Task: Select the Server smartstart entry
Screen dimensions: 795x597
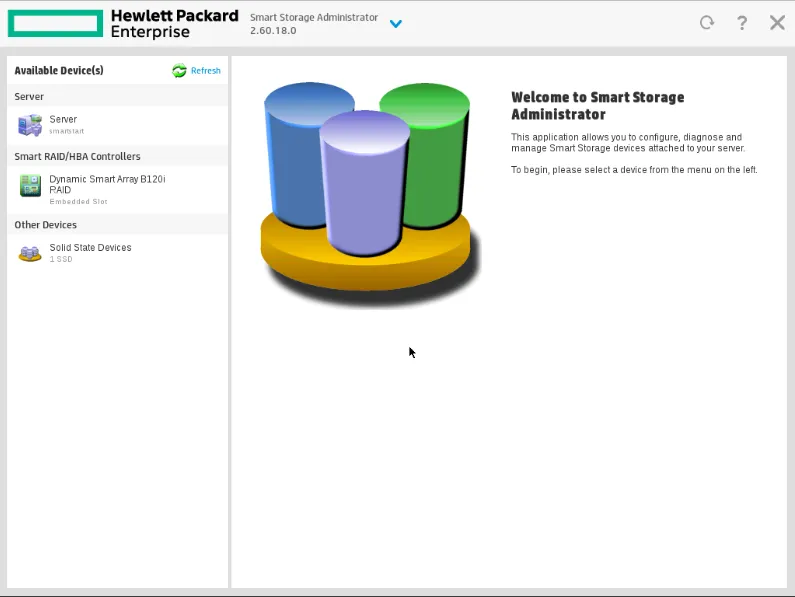Action: (118, 125)
